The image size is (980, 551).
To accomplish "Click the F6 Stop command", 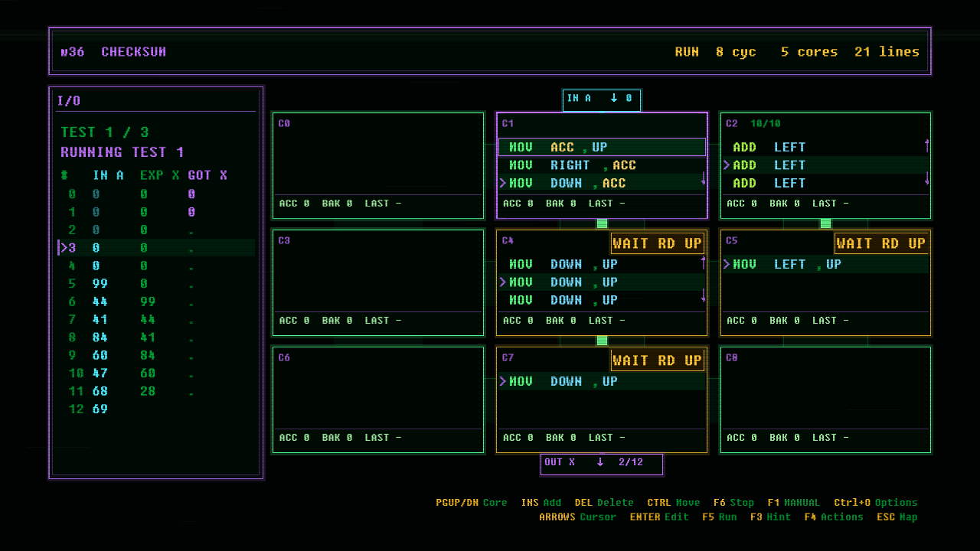I will [733, 503].
